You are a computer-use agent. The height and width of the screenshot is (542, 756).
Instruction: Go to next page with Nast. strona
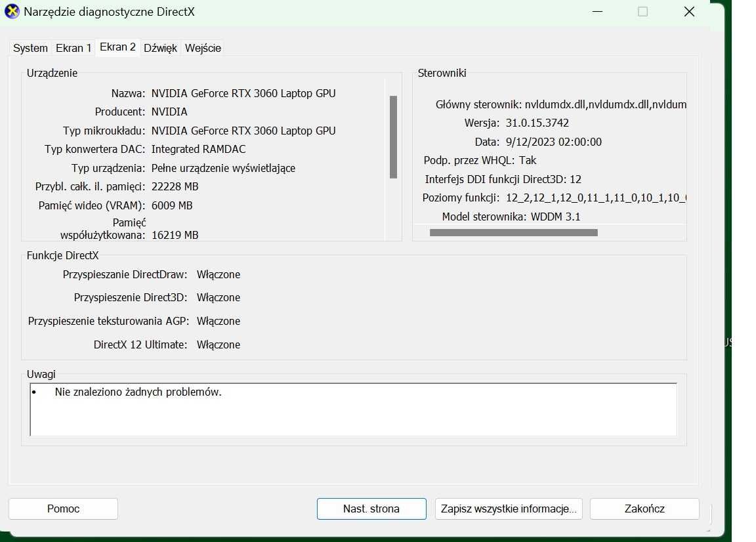click(371, 509)
